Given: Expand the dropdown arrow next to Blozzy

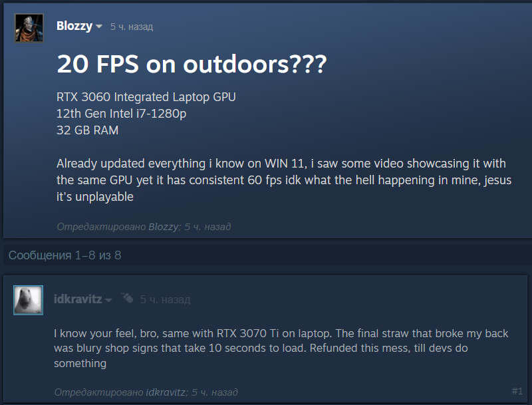Looking at the screenshot, I should pyautogui.click(x=99, y=27).
